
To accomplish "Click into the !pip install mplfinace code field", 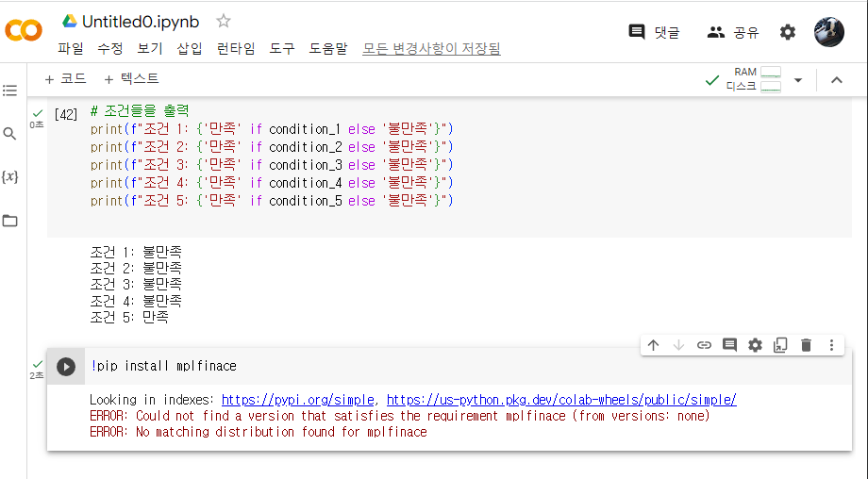I will (x=468, y=366).
